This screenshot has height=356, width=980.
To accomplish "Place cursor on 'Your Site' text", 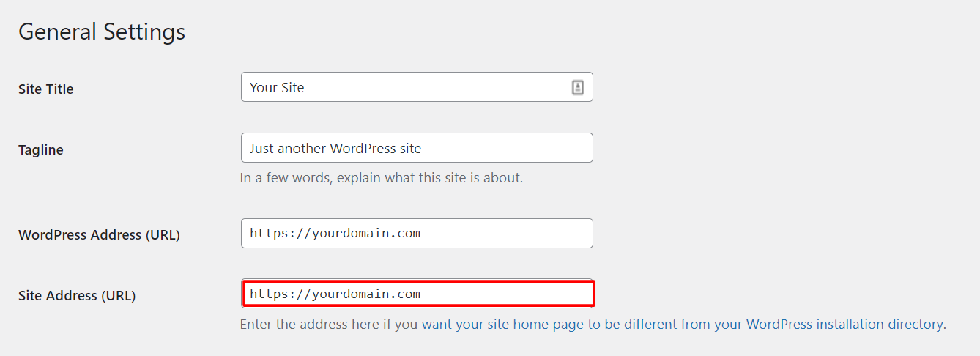I will pyautogui.click(x=277, y=87).
